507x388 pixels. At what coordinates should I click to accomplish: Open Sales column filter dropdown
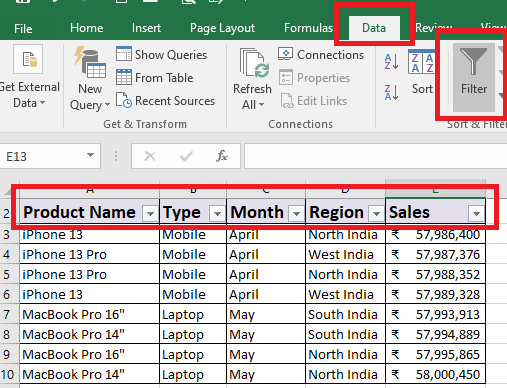point(476,213)
